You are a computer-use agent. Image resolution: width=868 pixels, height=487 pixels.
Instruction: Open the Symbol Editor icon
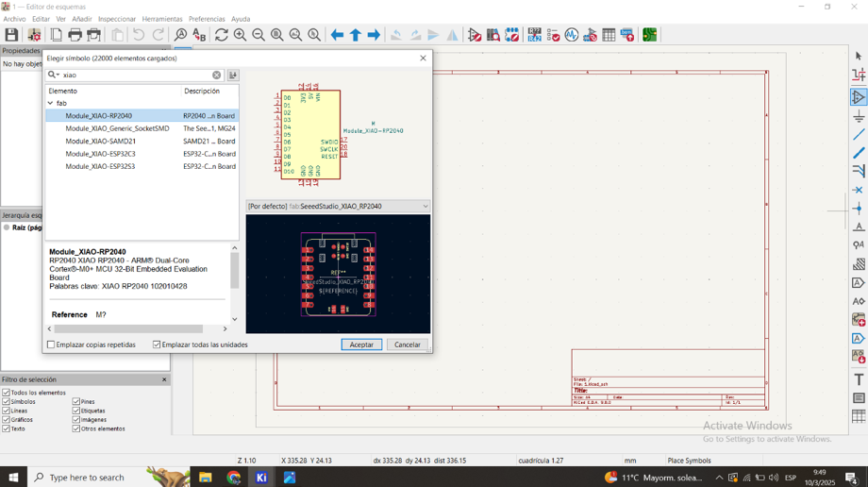pyautogui.click(x=475, y=35)
